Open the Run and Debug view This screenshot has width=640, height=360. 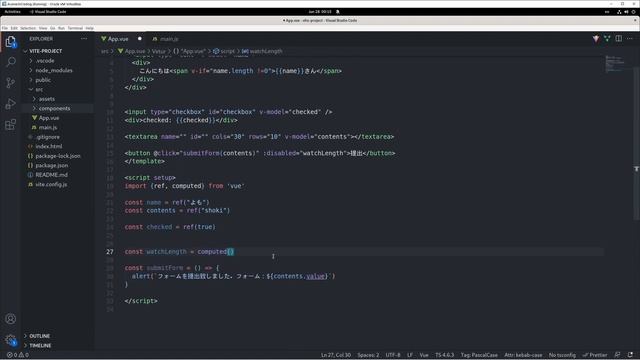click(x=11, y=104)
